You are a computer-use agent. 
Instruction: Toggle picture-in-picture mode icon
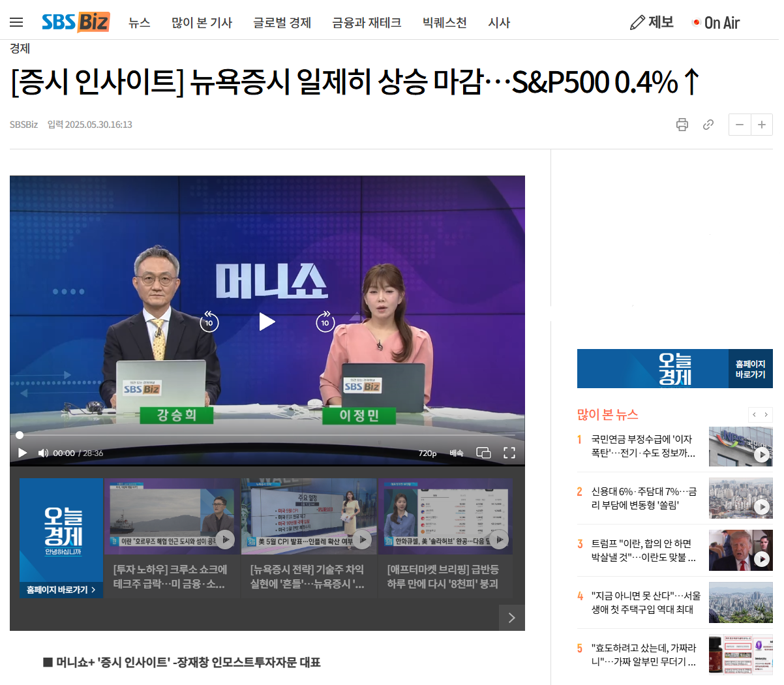(x=483, y=453)
